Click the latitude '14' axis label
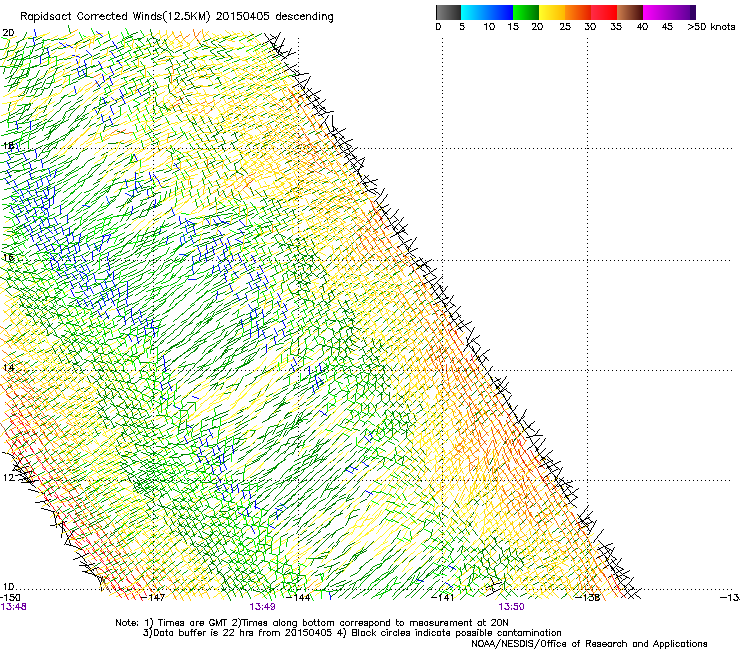This screenshot has height=650, width=740. pyautogui.click(x=8, y=368)
